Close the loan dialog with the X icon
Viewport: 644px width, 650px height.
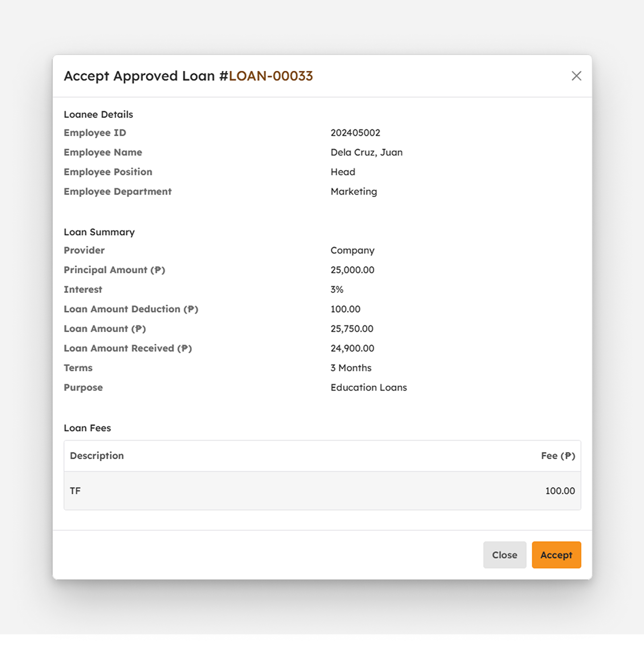576,76
